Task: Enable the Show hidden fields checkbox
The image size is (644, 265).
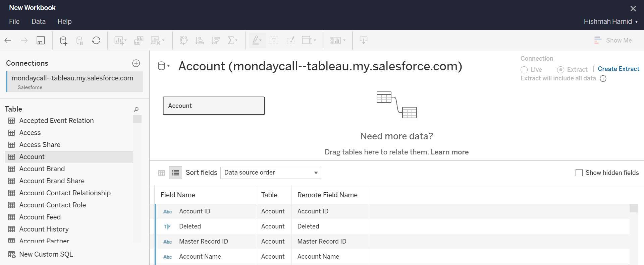Action: (x=579, y=173)
